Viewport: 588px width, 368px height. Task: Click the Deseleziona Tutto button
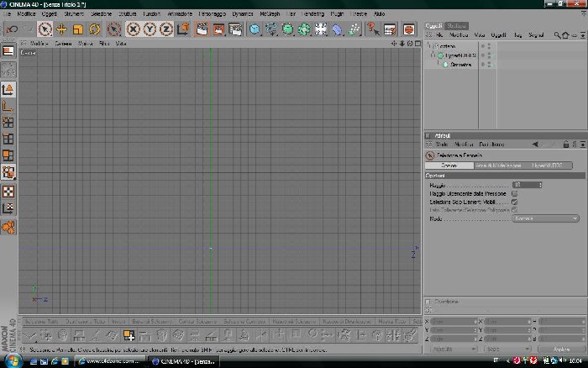coord(85,322)
